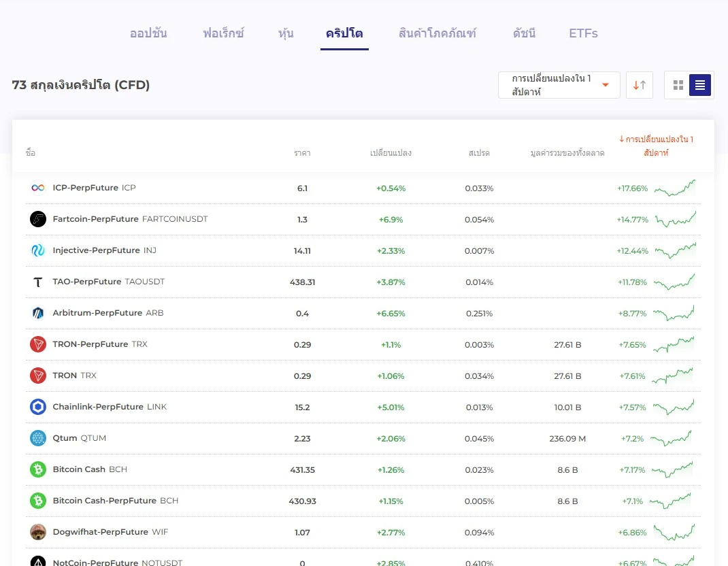Click the Chainlink hexagon logo icon
The height and width of the screenshot is (566, 728).
tap(38, 407)
